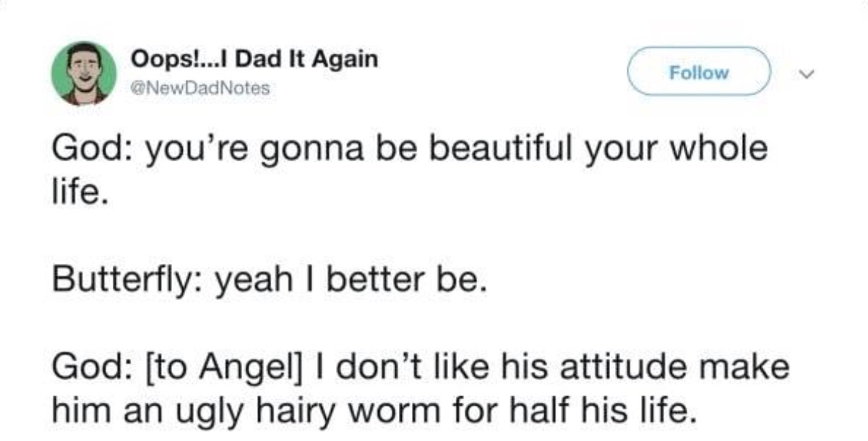Click the Follow button

[699, 72]
